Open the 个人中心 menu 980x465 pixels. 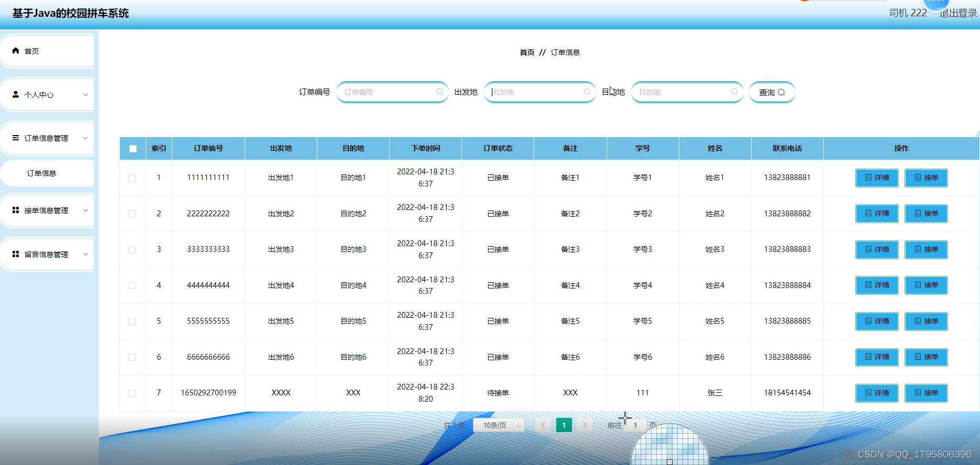tap(47, 95)
